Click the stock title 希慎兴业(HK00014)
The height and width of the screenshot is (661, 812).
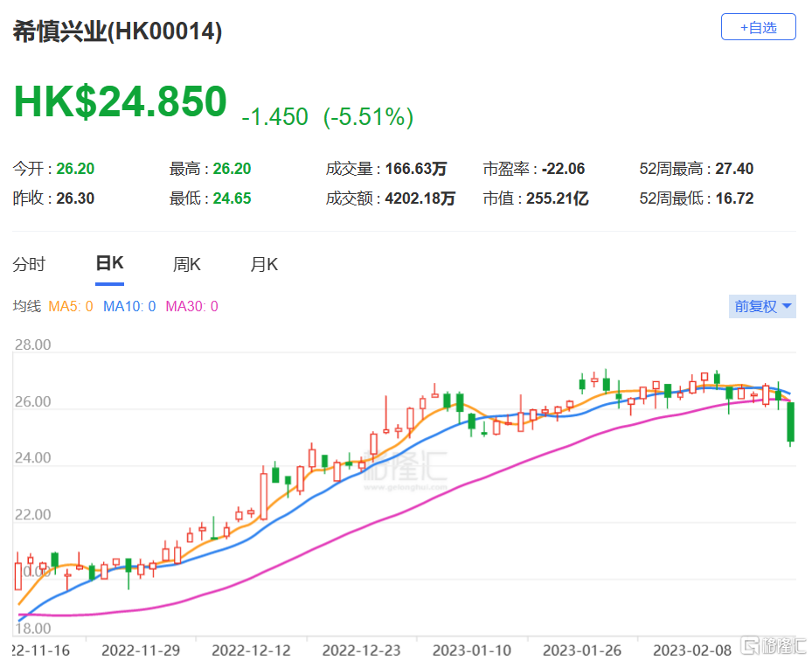(x=117, y=31)
